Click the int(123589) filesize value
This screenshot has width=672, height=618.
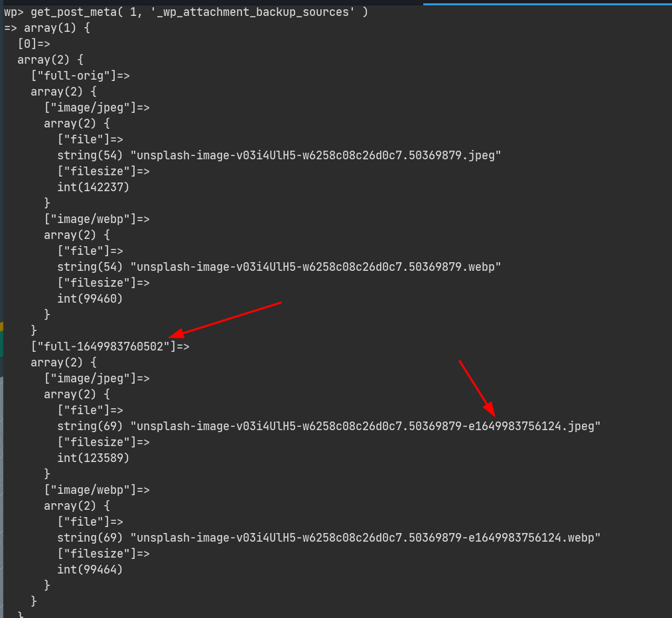tap(94, 457)
